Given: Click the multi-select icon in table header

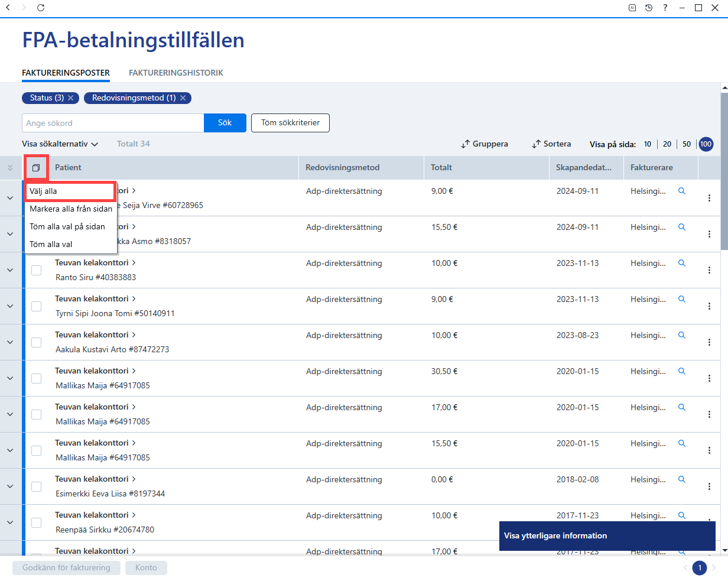Looking at the screenshot, I should [36, 168].
